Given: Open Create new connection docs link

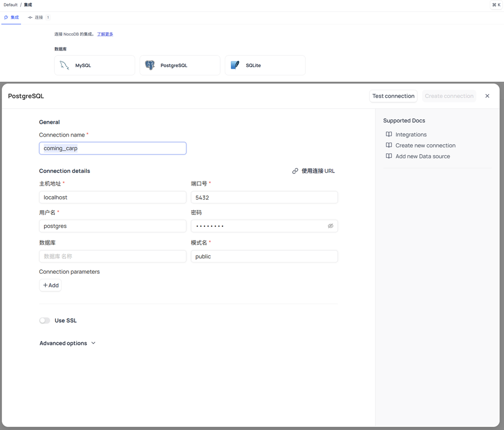Looking at the screenshot, I should pyautogui.click(x=425, y=145).
